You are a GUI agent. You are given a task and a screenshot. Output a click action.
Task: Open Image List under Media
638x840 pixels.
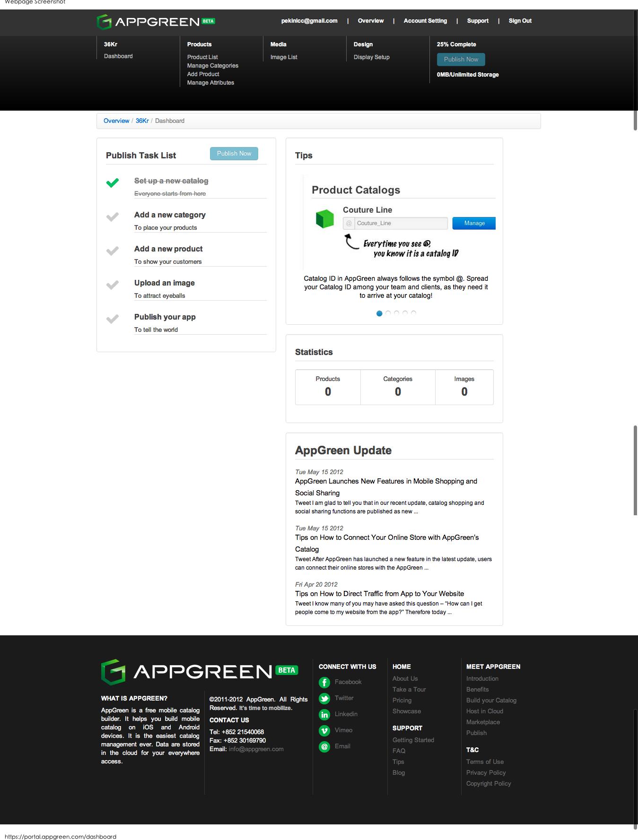284,57
